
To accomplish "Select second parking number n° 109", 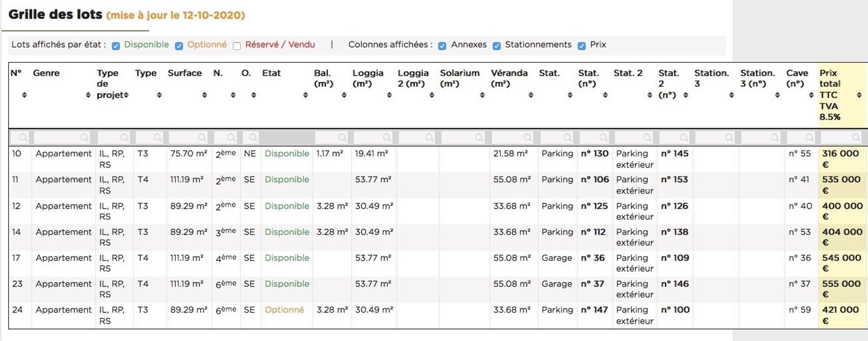I will pyautogui.click(x=675, y=258).
